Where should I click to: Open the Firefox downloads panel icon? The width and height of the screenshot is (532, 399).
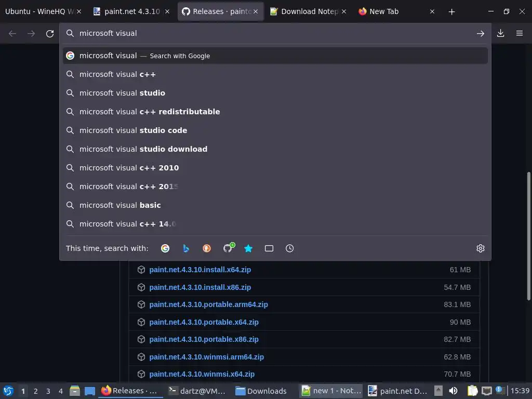click(500, 33)
